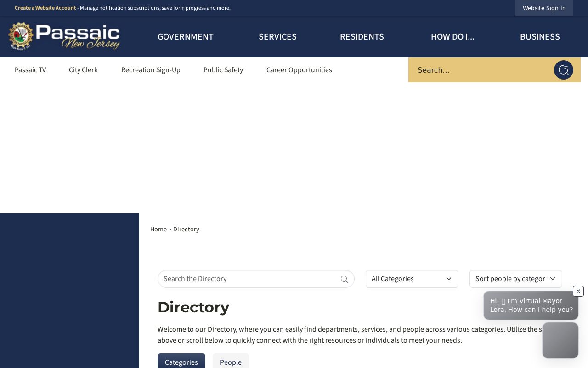Open the Virtual Mayor Lora chat avatar
The width and height of the screenshot is (588, 368).
[560, 340]
